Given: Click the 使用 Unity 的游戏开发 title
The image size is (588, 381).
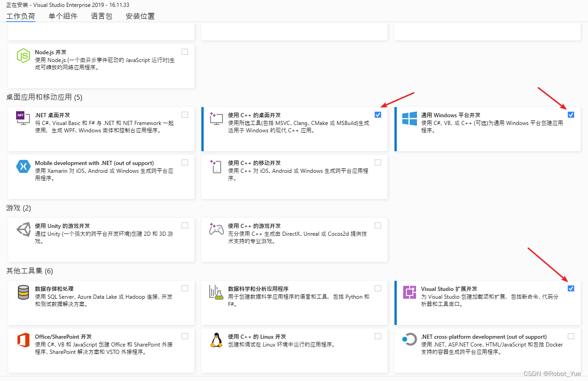Looking at the screenshot, I should pyautogui.click(x=63, y=226).
